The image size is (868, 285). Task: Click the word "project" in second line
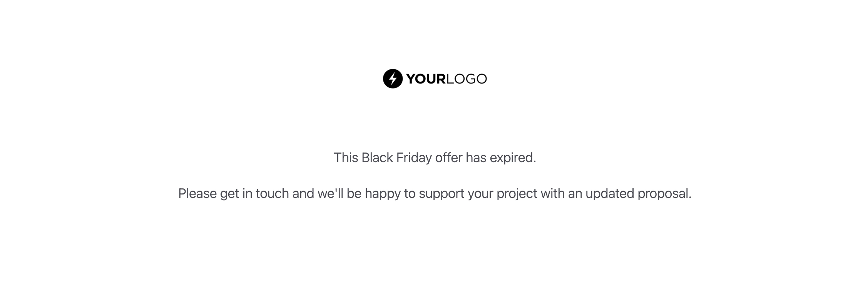[x=517, y=194]
